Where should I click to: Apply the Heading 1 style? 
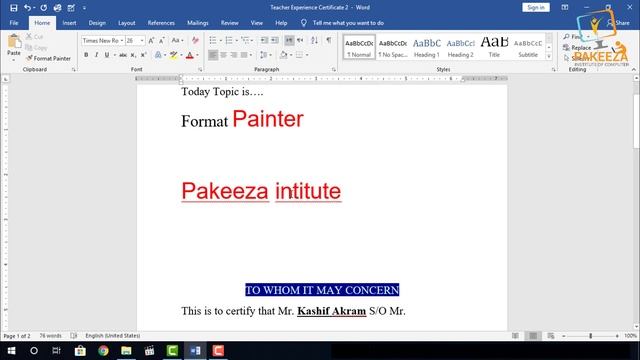pyautogui.click(x=427, y=47)
